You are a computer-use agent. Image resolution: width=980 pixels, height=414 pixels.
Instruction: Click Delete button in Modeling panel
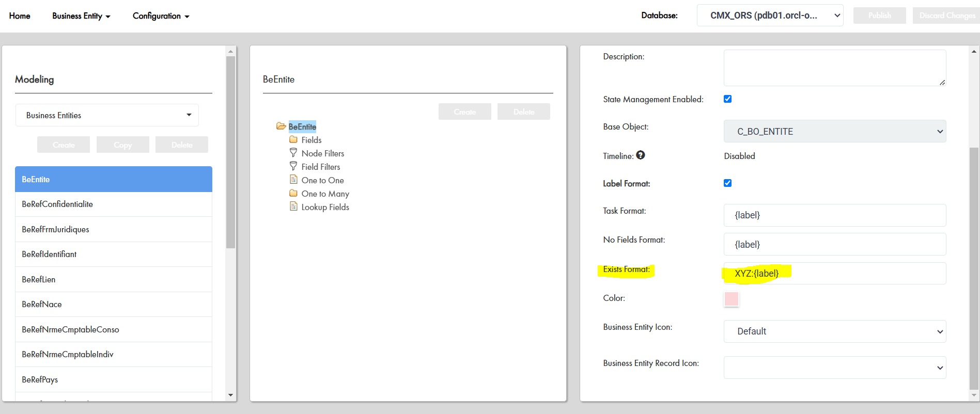click(182, 145)
